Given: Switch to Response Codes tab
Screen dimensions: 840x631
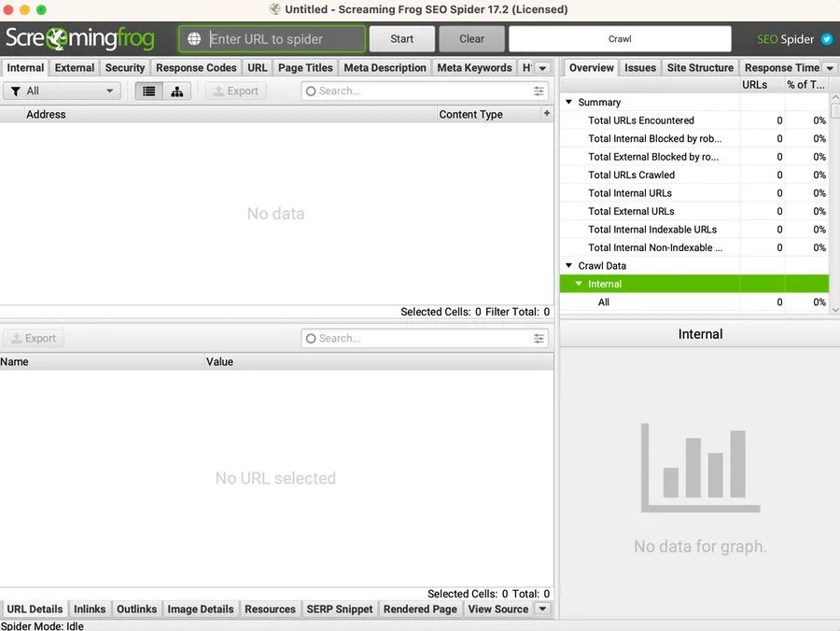Looking at the screenshot, I should tap(196, 68).
